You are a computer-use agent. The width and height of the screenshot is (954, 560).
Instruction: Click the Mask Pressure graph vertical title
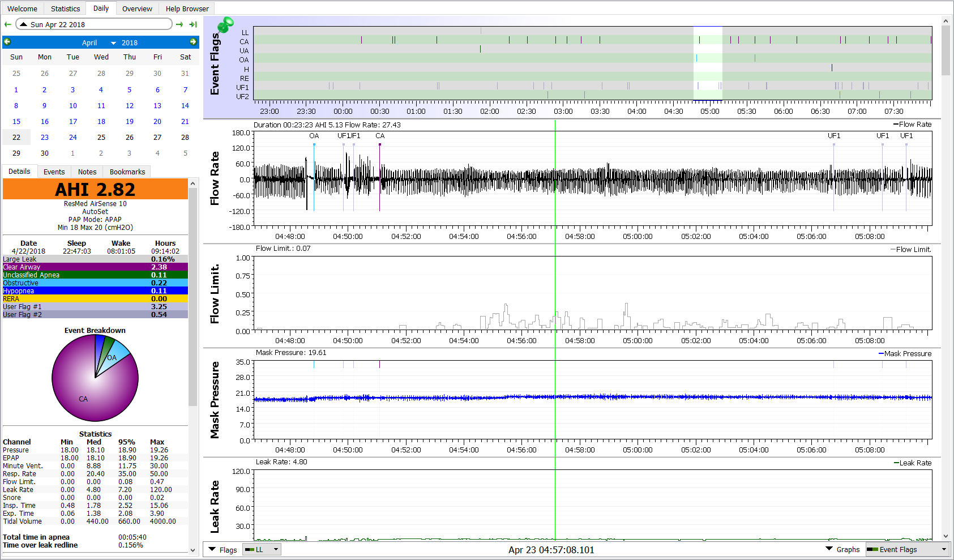215,400
